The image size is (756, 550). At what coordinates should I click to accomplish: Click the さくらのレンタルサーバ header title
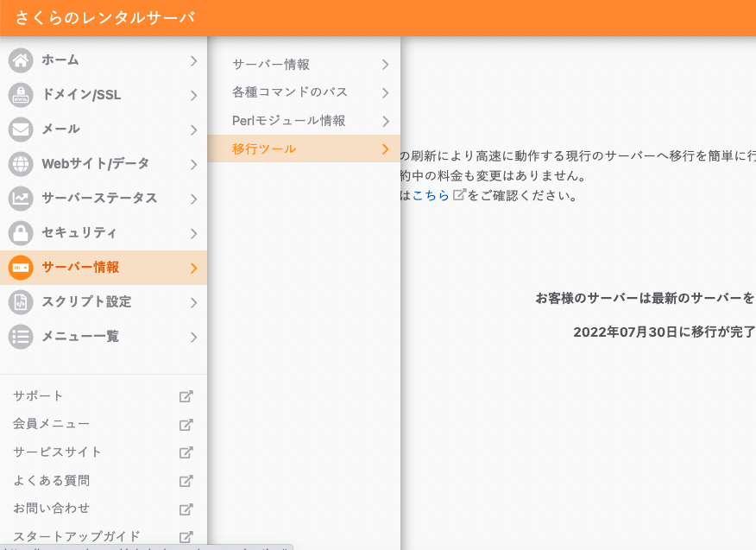(105, 17)
